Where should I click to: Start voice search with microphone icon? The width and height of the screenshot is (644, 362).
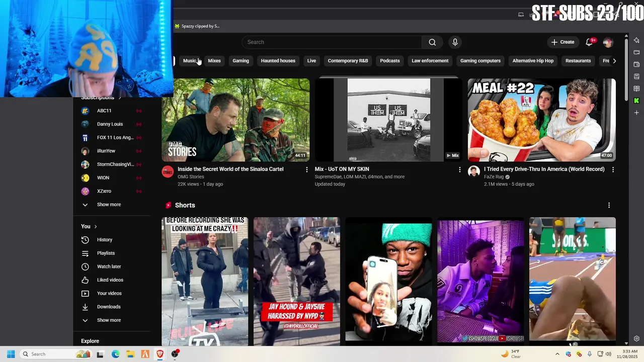[455, 42]
